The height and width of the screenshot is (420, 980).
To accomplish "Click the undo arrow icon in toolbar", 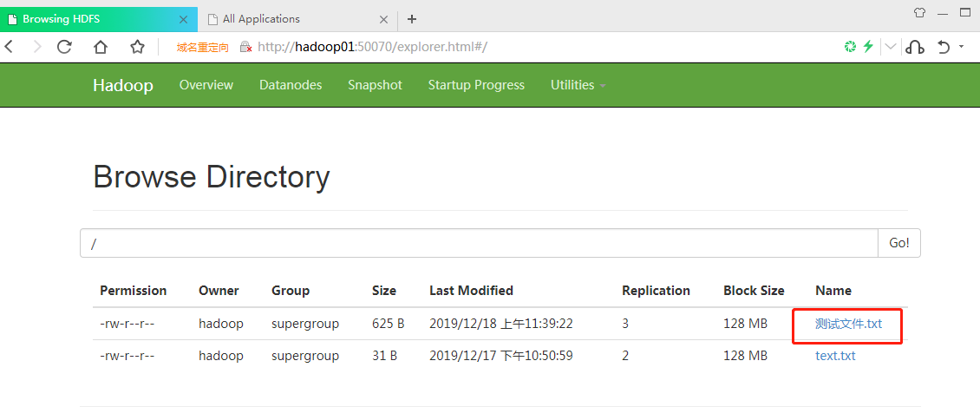I will click(944, 47).
